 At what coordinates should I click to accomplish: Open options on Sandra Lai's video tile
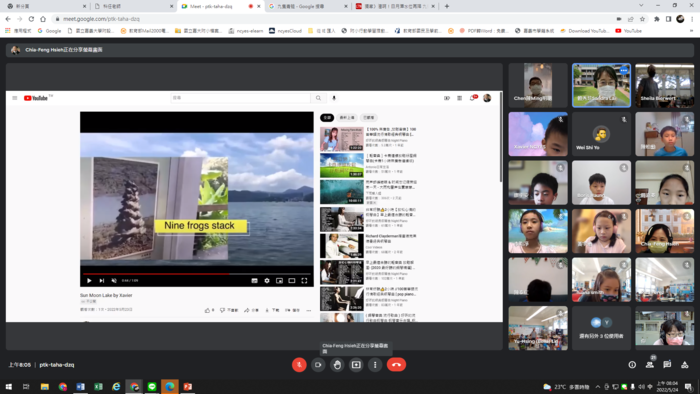[624, 70]
